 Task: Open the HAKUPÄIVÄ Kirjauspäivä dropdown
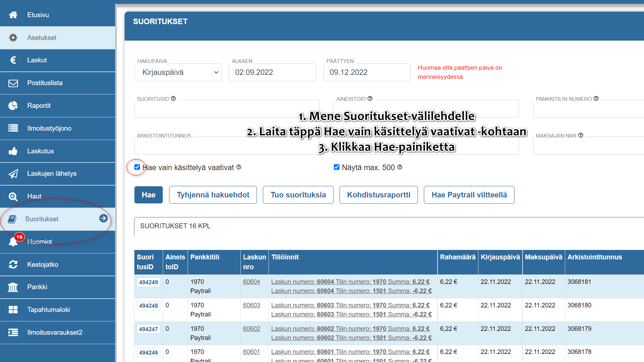(x=178, y=72)
